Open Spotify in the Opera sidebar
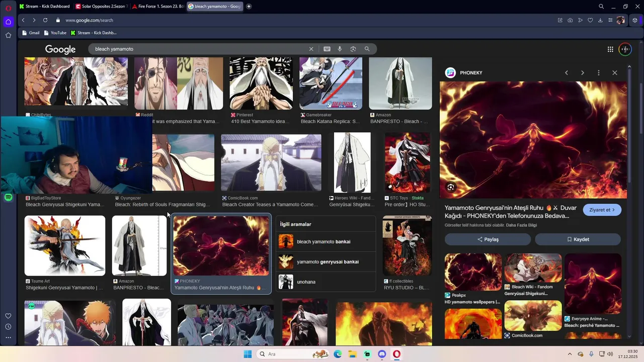Screen dimensions: 644x362 tap(8, 198)
